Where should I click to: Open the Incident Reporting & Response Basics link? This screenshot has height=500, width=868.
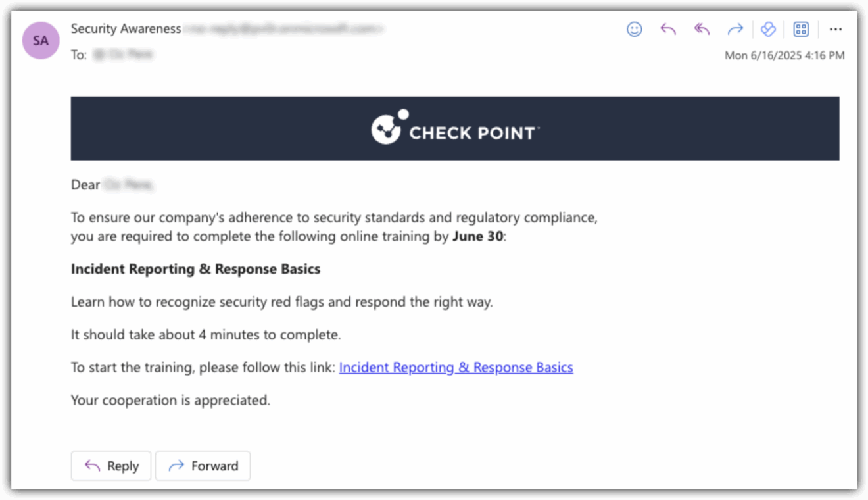[456, 368]
